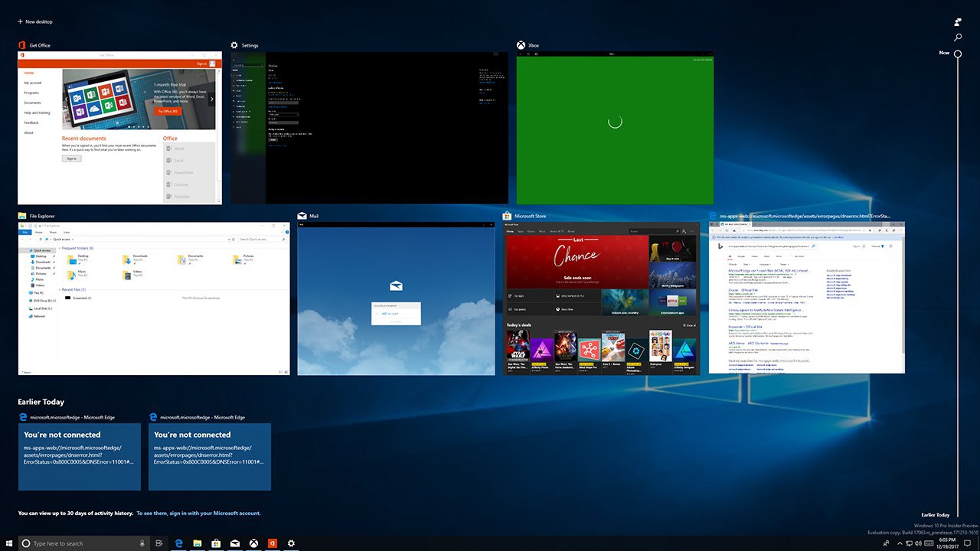980x551 pixels.
Task: Click the account icon above timeline search
Action: 958,22
